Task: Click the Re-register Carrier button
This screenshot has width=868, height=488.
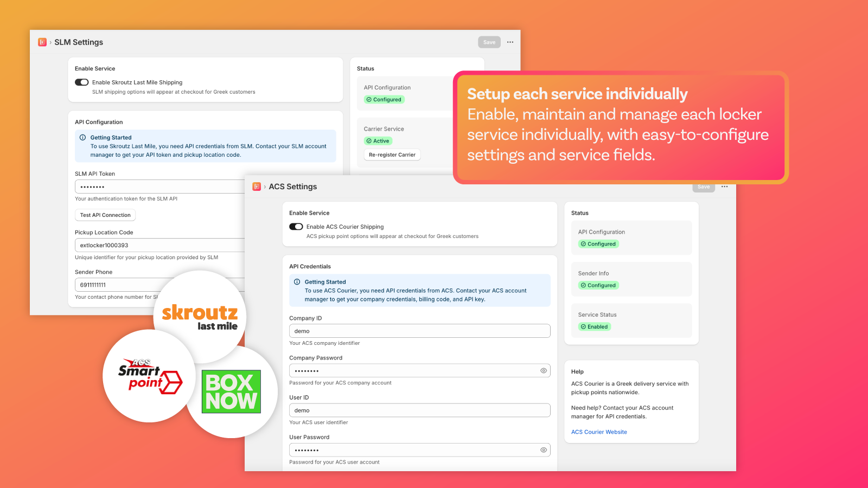Action: (x=392, y=155)
